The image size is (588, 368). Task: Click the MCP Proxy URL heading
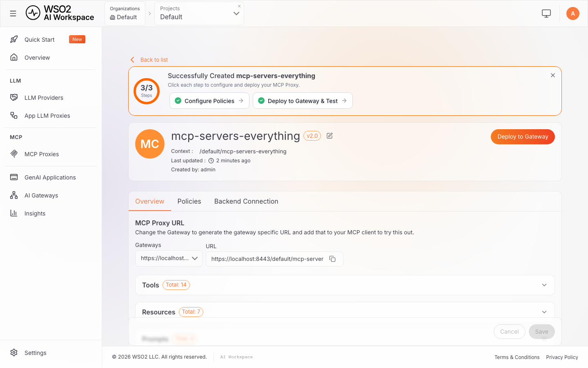click(160, 223)
